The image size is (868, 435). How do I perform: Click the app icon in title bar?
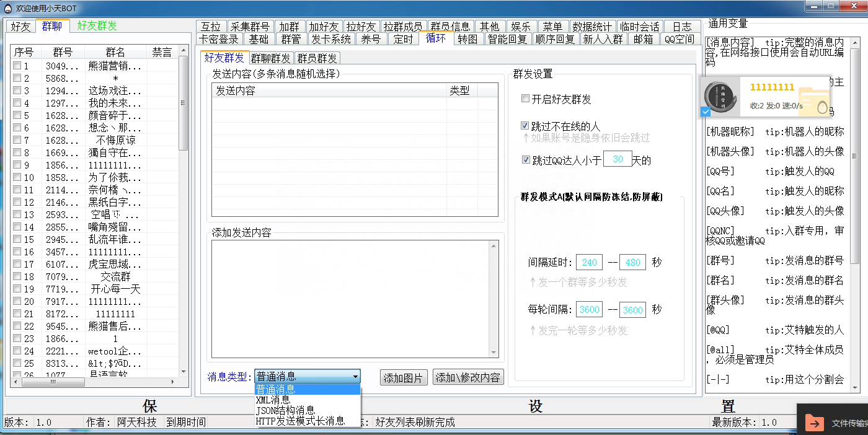(x=8, y=7)
